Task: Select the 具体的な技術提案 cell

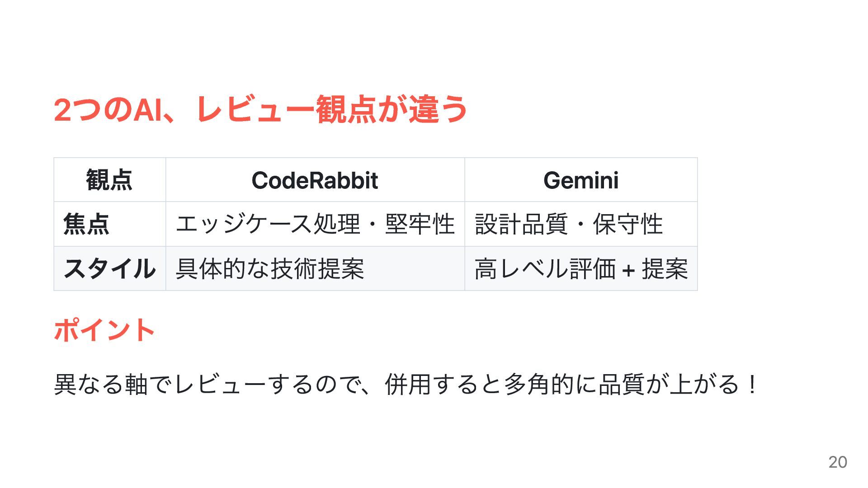Action: click(270, 268)
